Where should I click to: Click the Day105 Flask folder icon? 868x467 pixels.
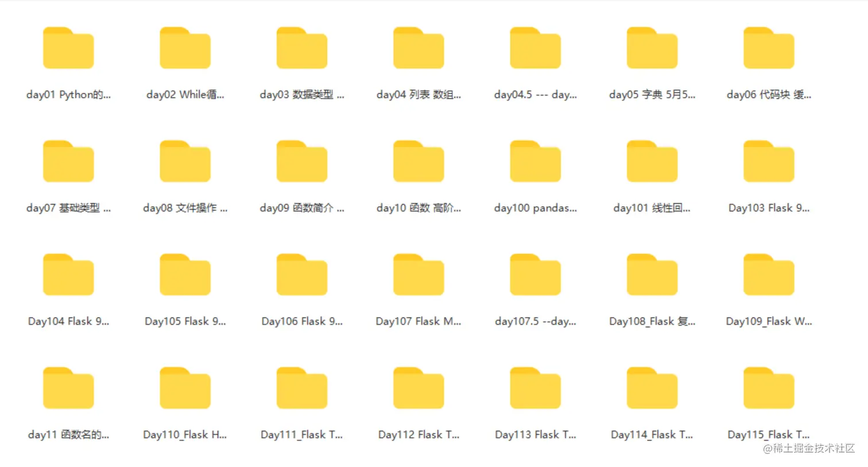coord(185,275)
